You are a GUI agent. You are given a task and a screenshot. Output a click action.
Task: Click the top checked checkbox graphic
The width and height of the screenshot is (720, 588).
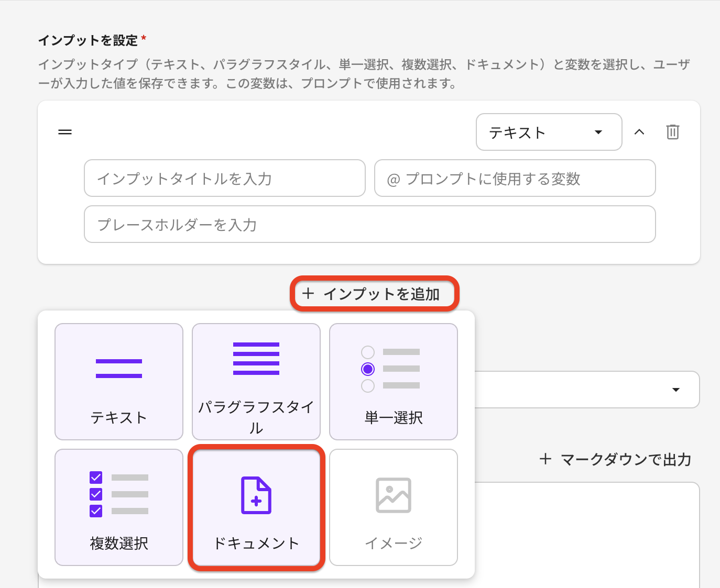(x=96, y=478)
